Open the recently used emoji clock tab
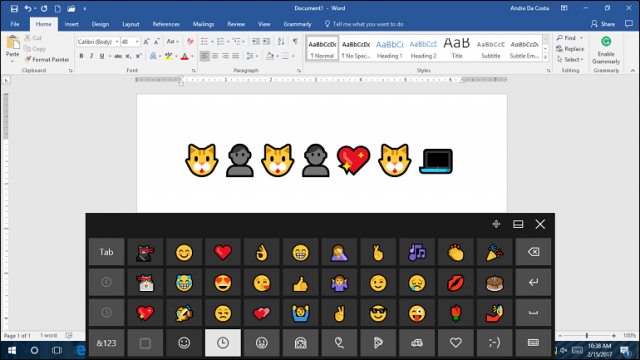Image resolution: width=640 pixels, height=360 pixels. pyautogui.click(x=223, y=343)
